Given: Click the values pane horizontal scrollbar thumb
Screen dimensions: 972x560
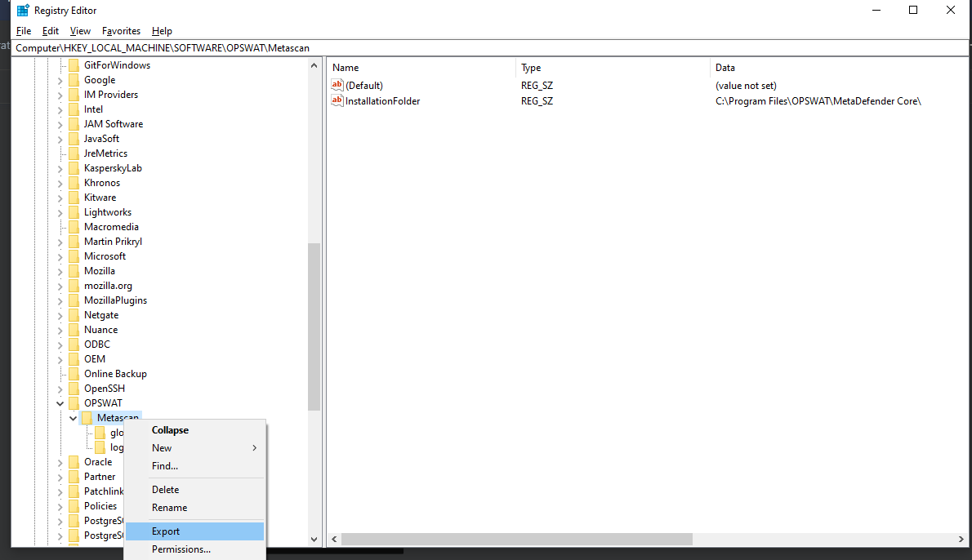Looking at the screenshot, I should point(516,539).
